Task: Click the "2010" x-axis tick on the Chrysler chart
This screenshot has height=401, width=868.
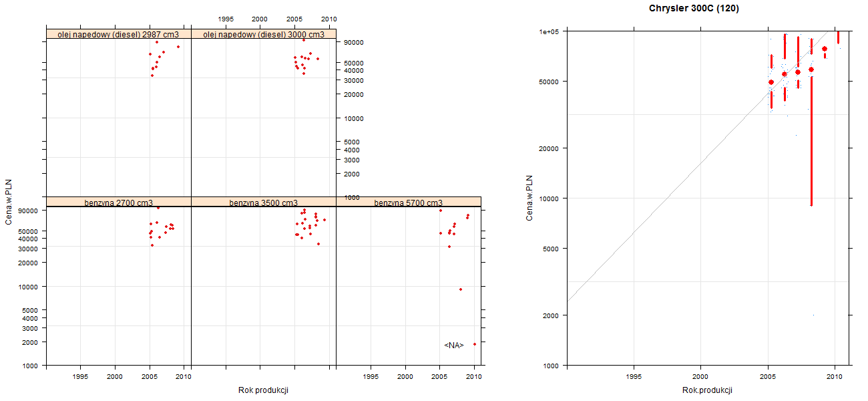Action: click(x=834, y=377)
